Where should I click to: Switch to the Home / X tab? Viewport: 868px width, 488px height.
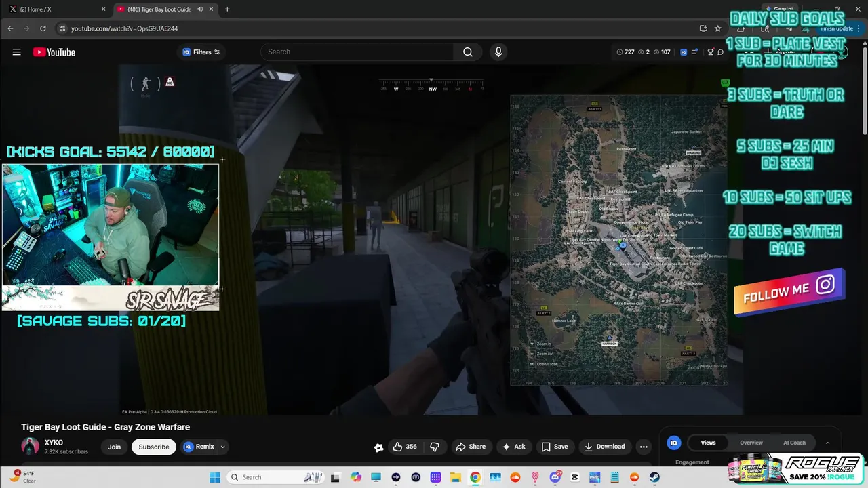coord(56,9)
